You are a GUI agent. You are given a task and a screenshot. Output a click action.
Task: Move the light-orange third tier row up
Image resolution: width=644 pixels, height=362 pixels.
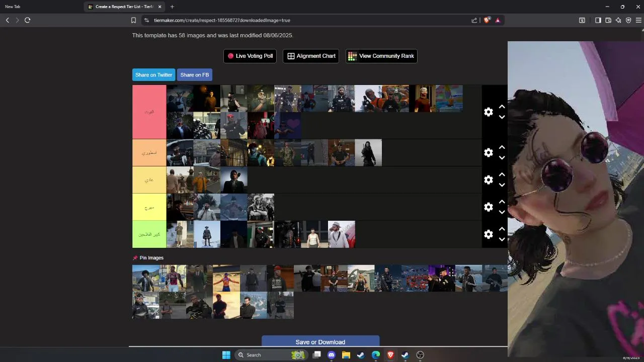(502, 174)
